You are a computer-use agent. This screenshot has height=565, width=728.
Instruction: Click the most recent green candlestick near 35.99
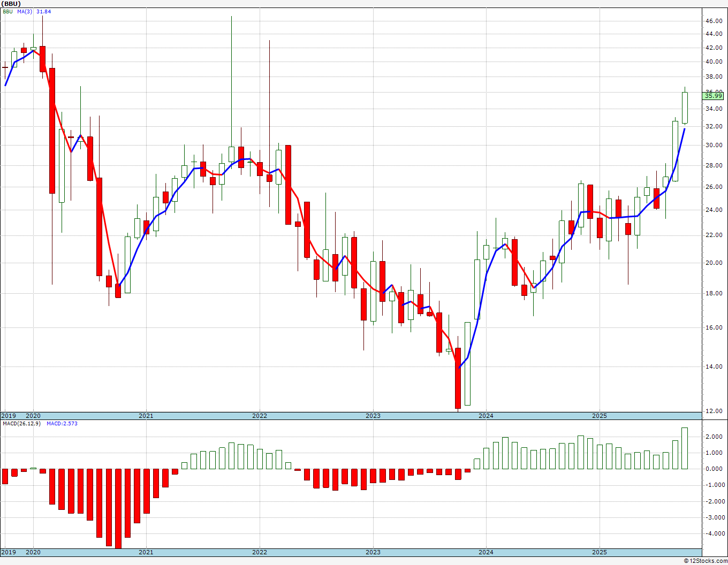click(x=685, y=108)
